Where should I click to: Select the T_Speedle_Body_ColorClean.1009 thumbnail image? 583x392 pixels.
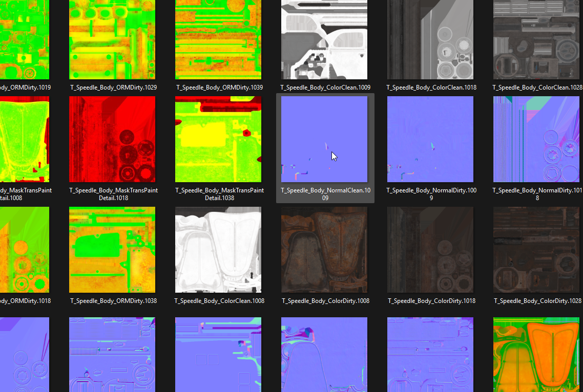324,39
